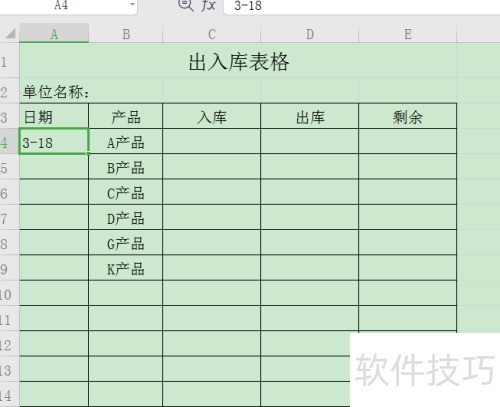Screen dimensions: 500x407
Task: Click the 剩余 cell for D产品
Action: coord(407,218)
